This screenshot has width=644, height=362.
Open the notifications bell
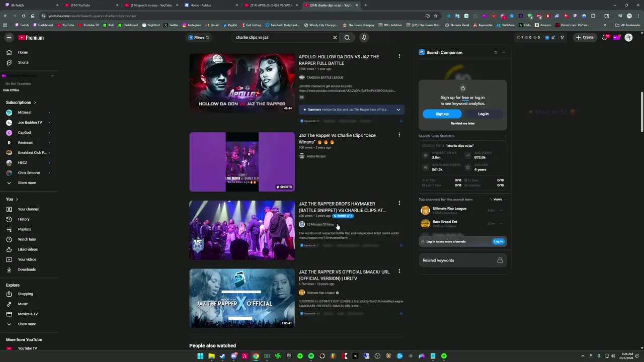pos(605,37)
